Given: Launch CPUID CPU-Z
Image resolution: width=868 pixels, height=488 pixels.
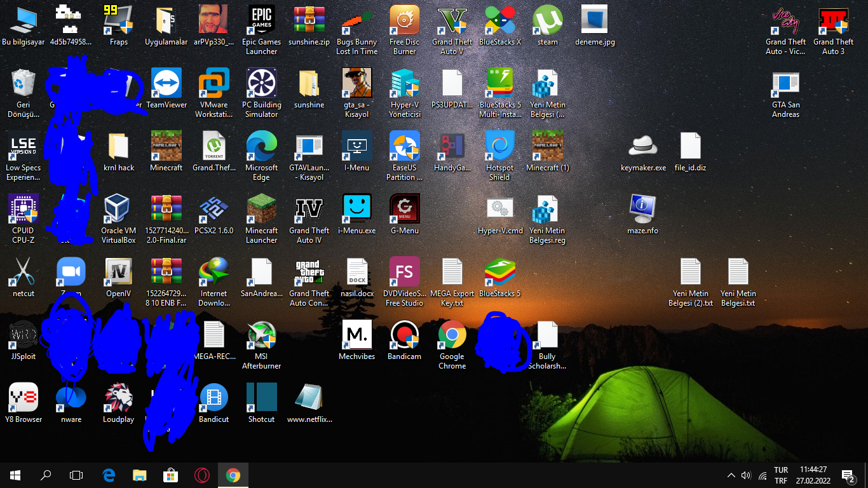Looking at the screenshot, I should pos(24,219).
